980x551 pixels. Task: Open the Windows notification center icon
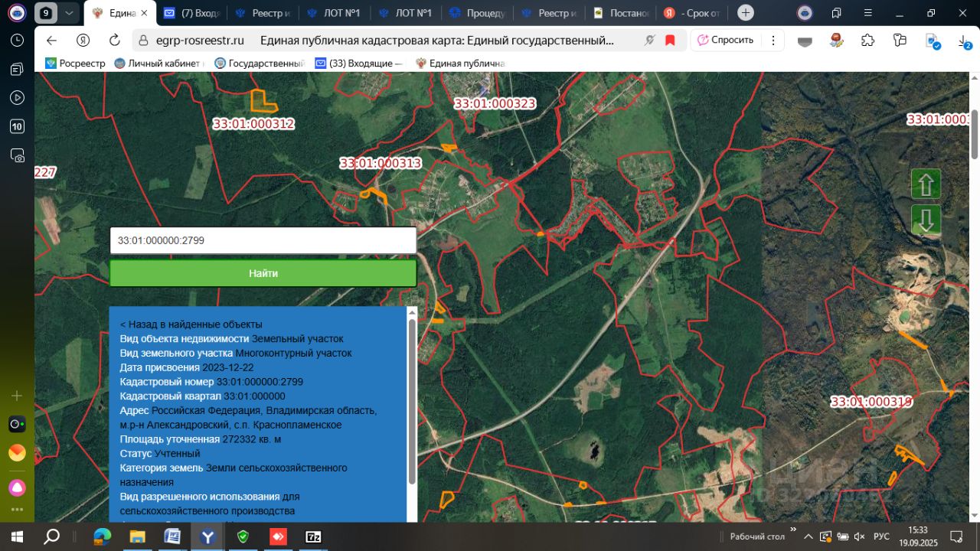point(956,536)
